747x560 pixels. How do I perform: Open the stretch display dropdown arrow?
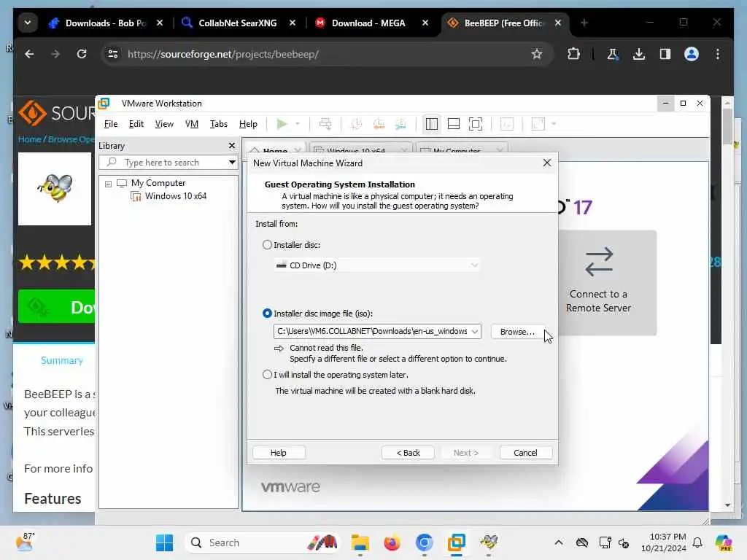point(554,124)
